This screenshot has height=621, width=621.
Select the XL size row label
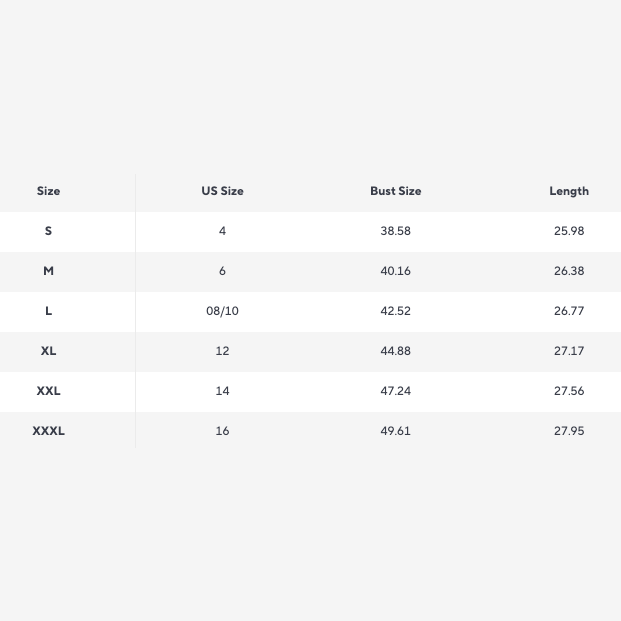[48, 351]
